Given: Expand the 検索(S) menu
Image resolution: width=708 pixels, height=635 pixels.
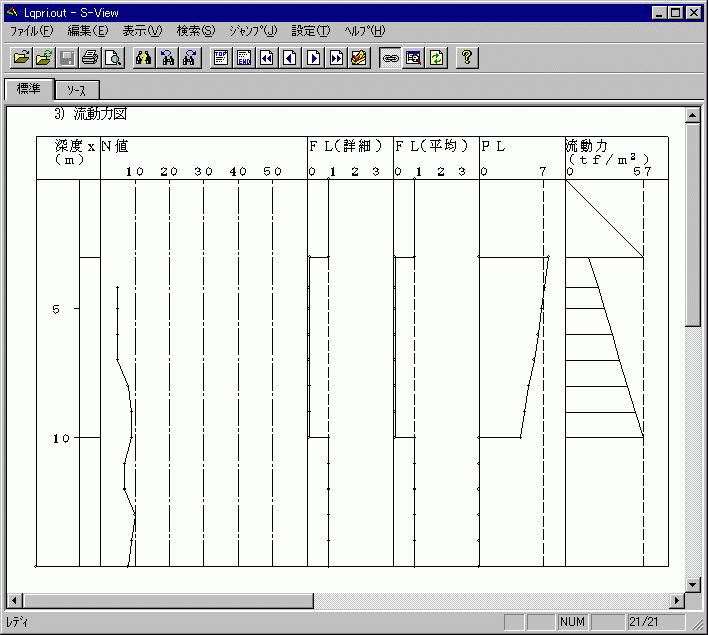Looking at the screenshot, I should point(195,31).
